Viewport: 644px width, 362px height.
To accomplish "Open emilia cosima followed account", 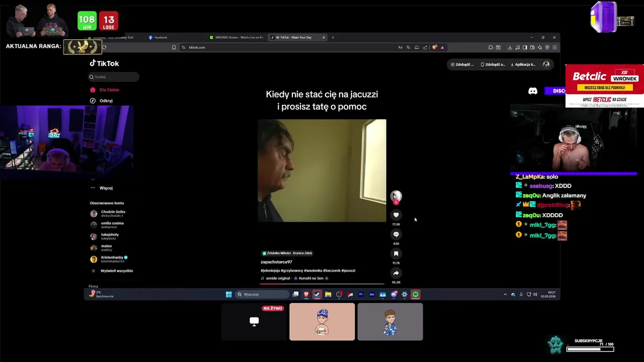I will click(x=107, y=225).
